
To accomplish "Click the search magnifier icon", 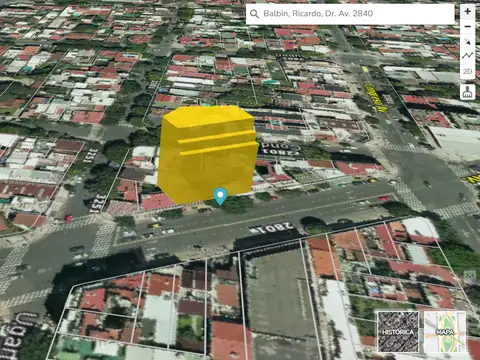I will (x=254, y=14).
